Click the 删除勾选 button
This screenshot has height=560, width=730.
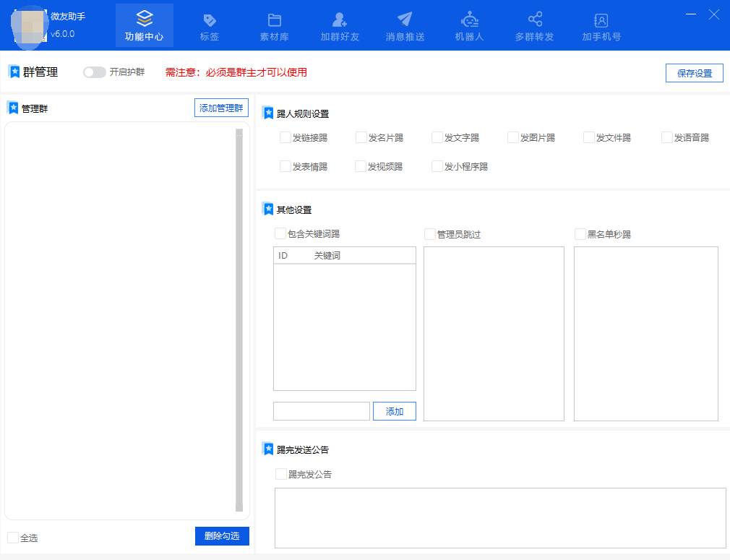[x=222, y=536]
